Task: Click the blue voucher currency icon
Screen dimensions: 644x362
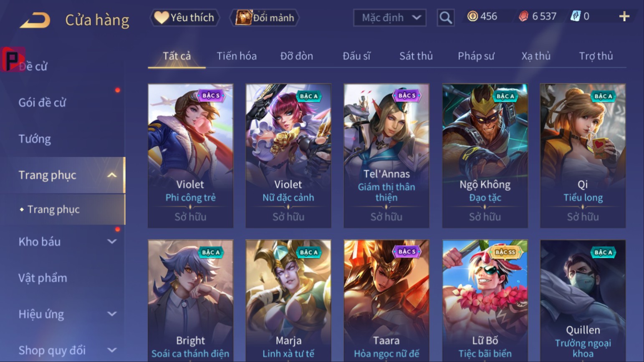Action: 575,16
